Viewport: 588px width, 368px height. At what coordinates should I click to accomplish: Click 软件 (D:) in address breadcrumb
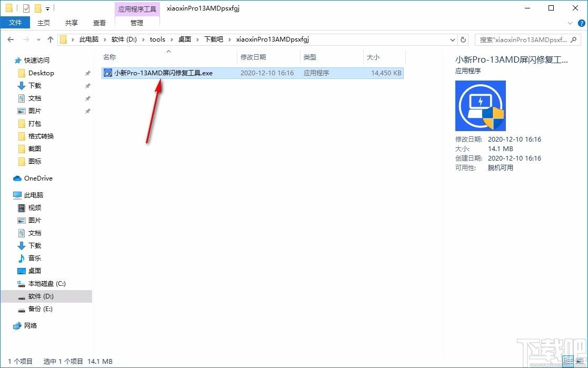click(x=124, y=39)
